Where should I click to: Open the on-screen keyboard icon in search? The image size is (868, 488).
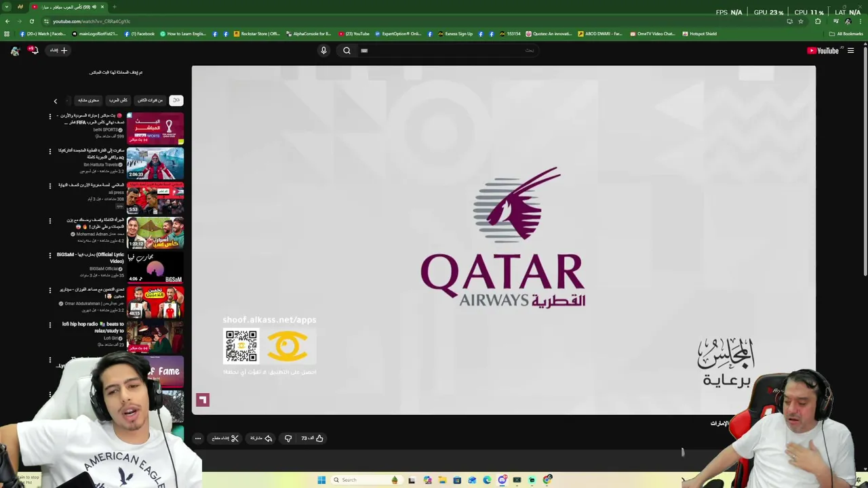pos(364,50)
